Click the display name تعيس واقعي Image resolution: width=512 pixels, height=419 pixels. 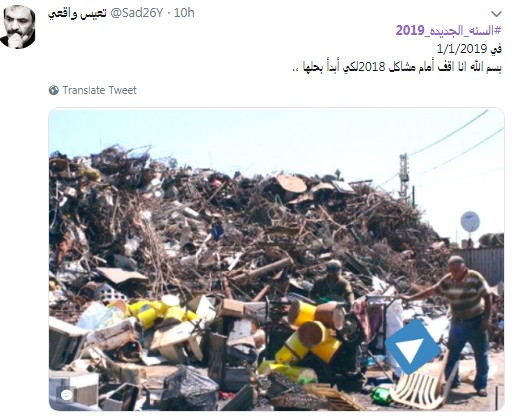click(x=77, y=13)
